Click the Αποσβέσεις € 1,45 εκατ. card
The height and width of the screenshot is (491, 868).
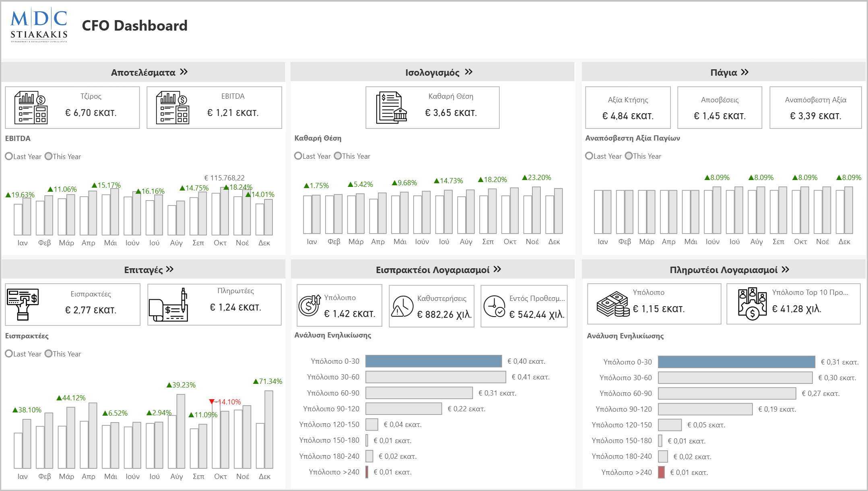[720, 108]
